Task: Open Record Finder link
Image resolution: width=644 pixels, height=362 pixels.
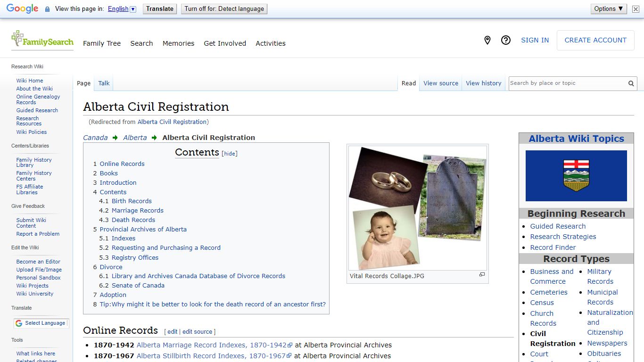Action: 553,247
